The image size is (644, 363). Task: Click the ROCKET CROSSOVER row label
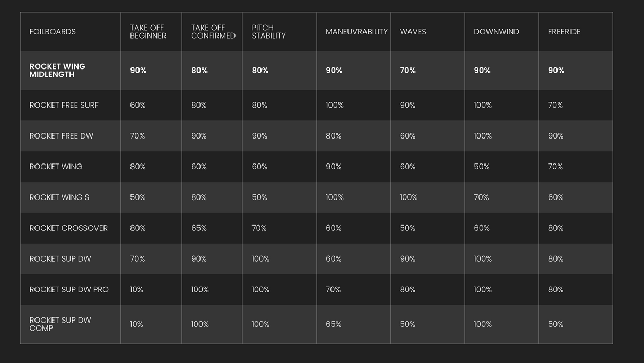point(68,228)
